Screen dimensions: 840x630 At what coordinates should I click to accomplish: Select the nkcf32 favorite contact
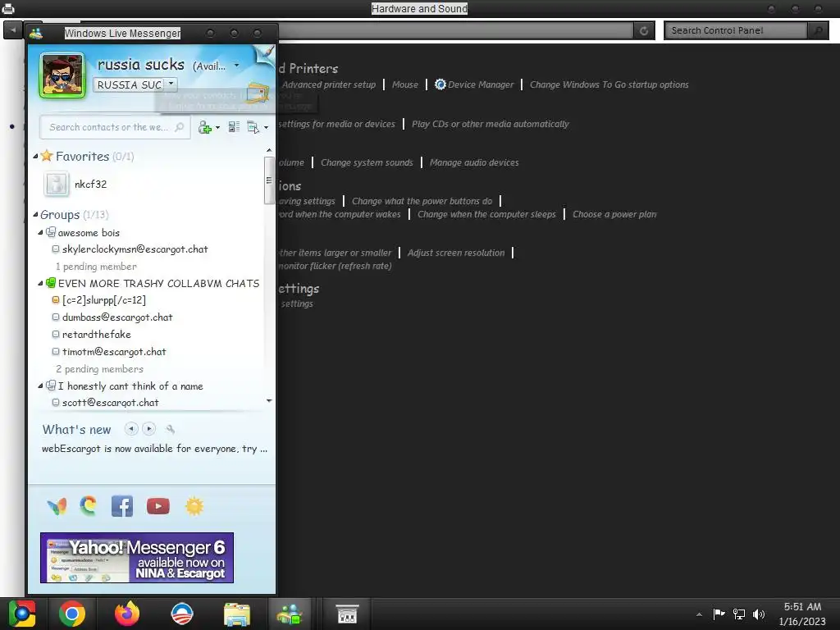click(x=90, y=185)
